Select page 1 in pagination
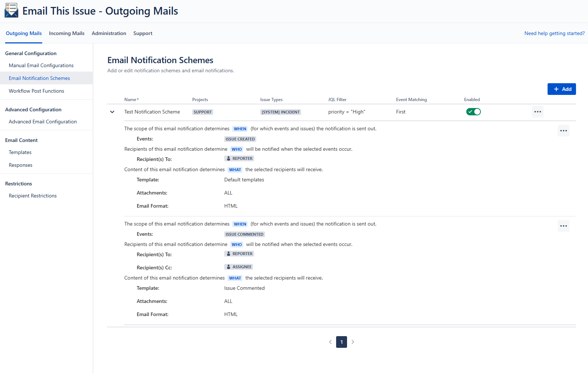This screenshot has height=373, width=588. tap(342, 342)
